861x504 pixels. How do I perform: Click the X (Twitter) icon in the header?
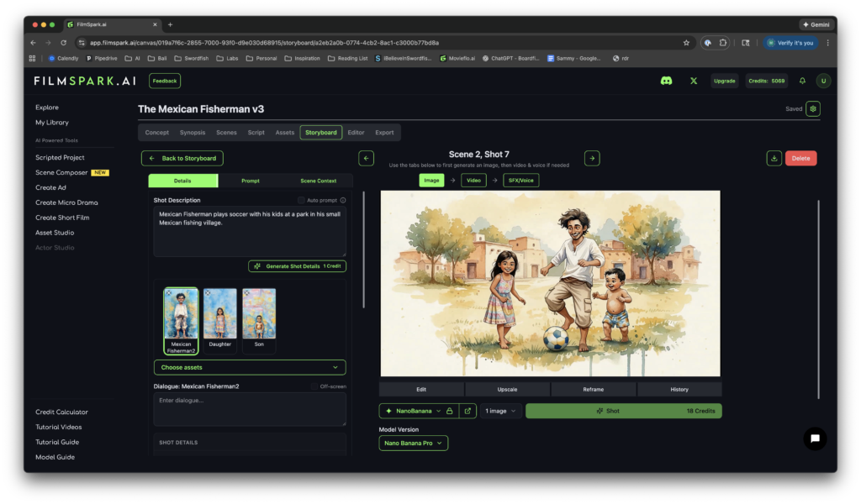coord(693,81)
